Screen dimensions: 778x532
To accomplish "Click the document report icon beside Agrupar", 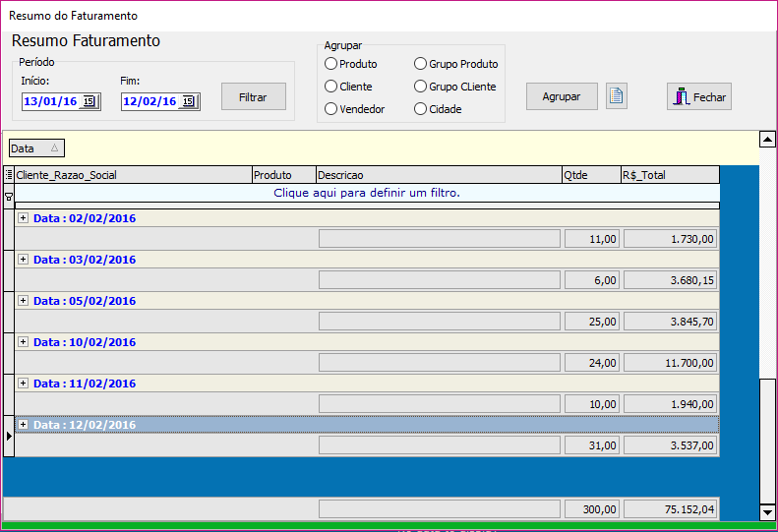I will coord(617,96).
